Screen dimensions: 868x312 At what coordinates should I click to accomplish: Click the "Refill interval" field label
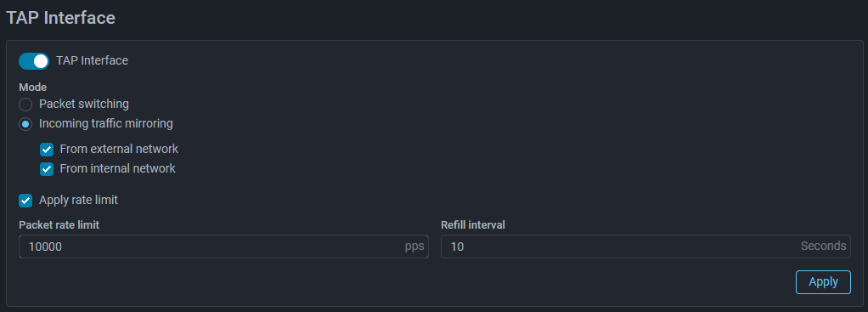coord(473,225)
